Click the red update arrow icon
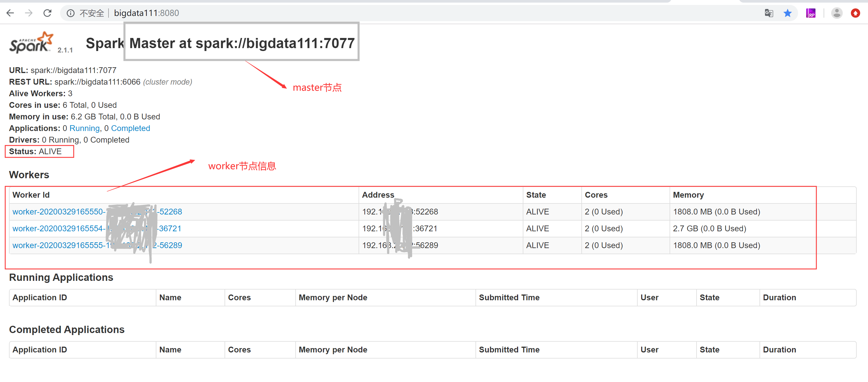Image resolution: width=868 pixels, height=382 pixels. (x=855, y=13)
